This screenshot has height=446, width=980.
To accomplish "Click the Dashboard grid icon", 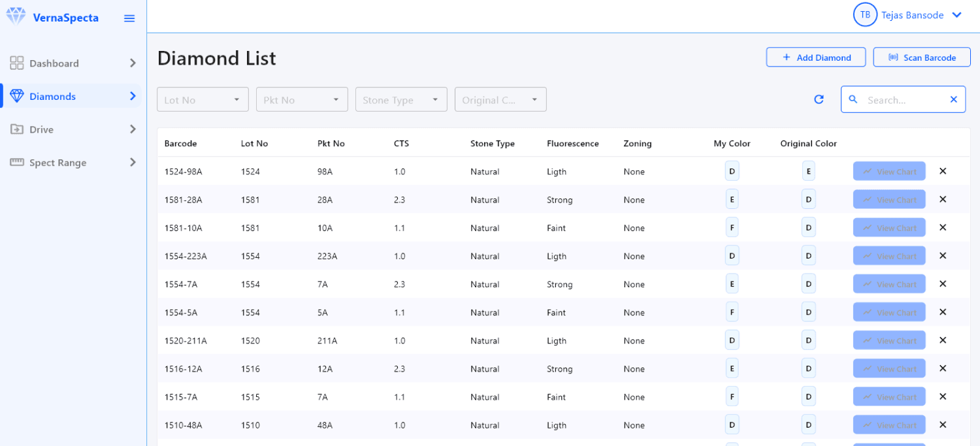I will click(17, 63).
